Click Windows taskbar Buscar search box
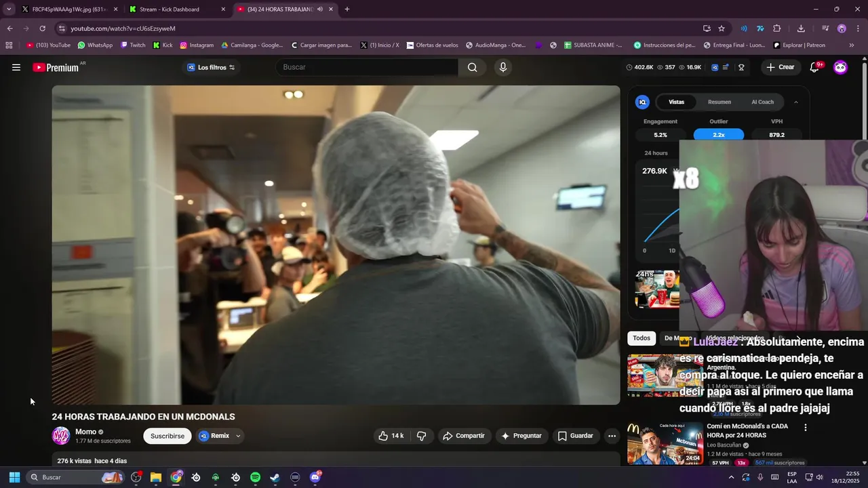Viewport: 868px width, 488px height. pos(75,477)
